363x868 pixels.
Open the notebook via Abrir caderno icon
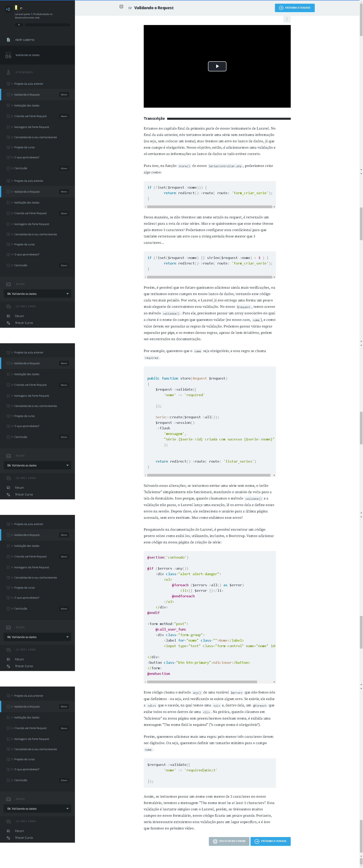click(8, 40)
